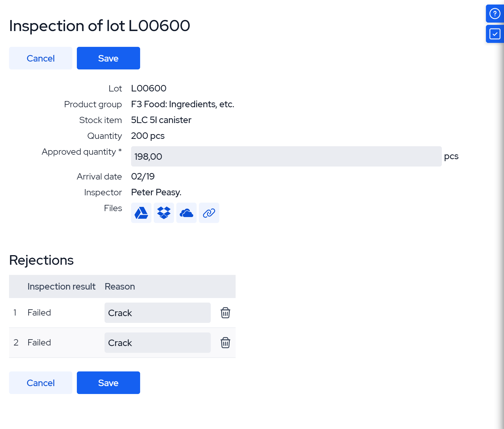This screenshot has height=429, width=504.
Task: Focus the Approved quantity input field
Action: pos(286,156)
